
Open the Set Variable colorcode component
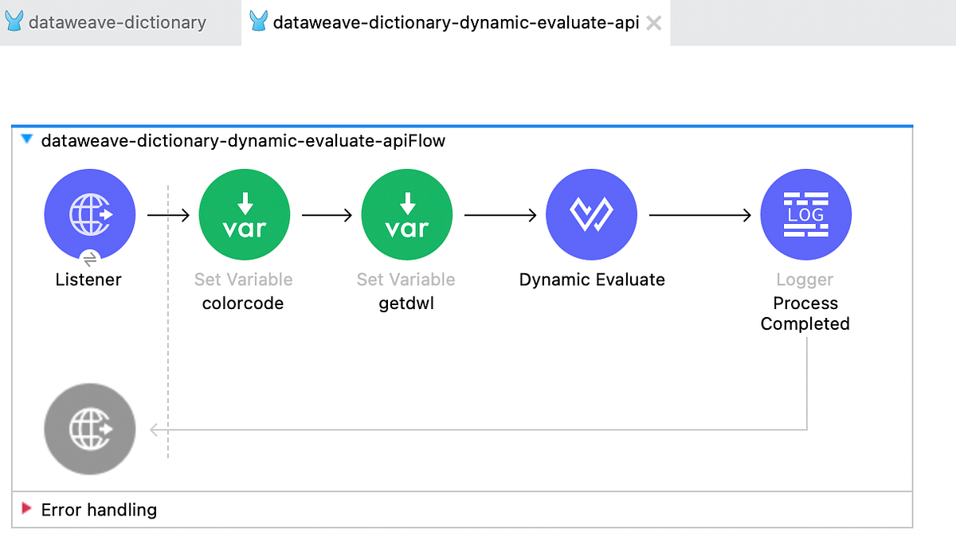[x=244, y=213]
